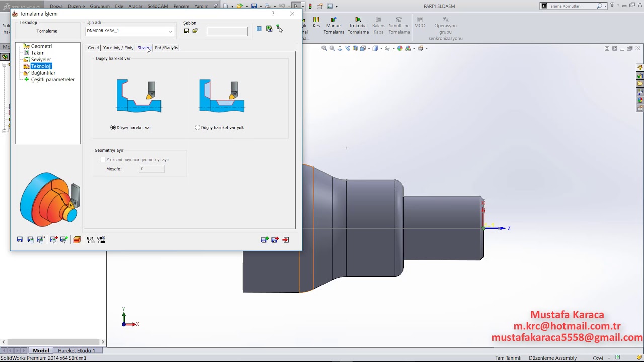Click the G01 G00 G-code generation icon
This screenshot has width=644, height=362.
click(91, 240)
